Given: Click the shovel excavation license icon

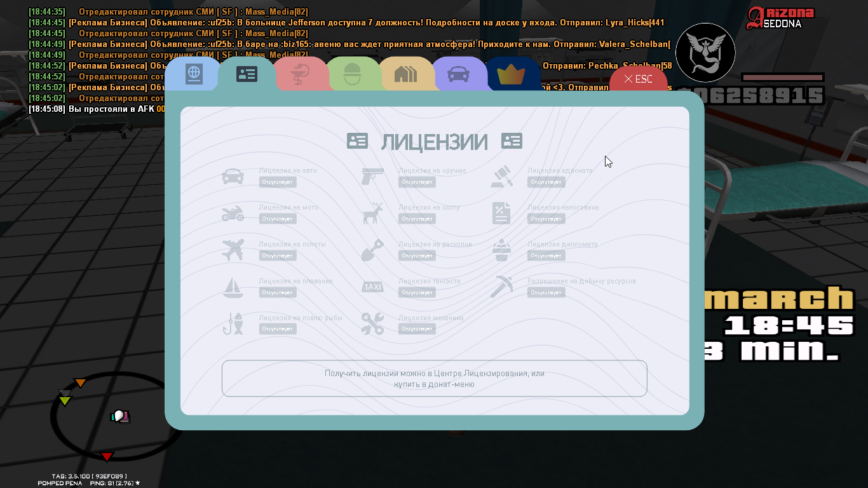Looking at the screenshot, I should pos(373,250).
